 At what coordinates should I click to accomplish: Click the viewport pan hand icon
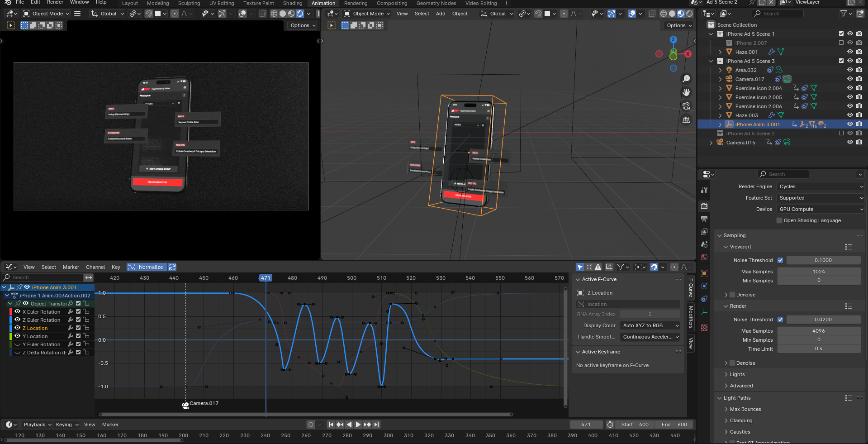pos(686,92)
